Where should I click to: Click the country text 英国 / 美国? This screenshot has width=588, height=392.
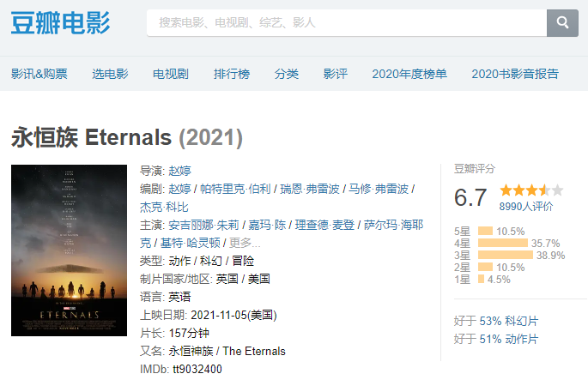coord(243,279)
